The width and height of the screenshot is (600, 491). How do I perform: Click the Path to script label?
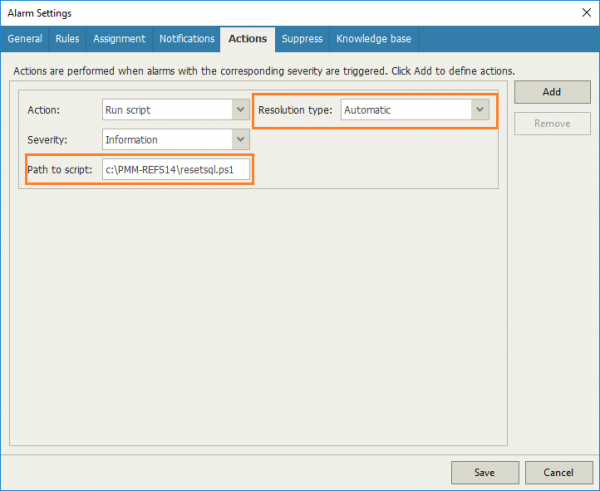click(60, 169)
